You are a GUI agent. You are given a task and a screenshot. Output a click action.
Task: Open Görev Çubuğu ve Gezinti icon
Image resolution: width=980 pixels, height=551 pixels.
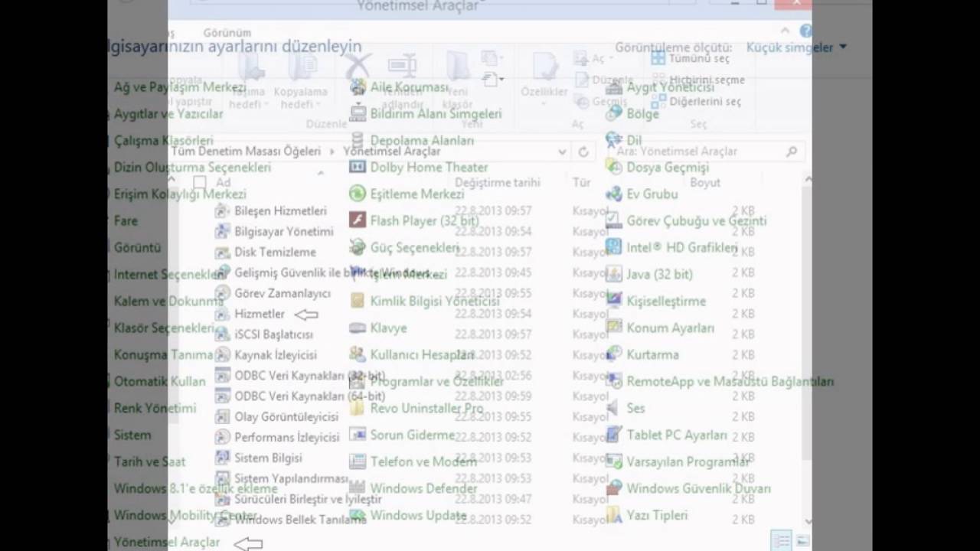click(x=613, y=220)
